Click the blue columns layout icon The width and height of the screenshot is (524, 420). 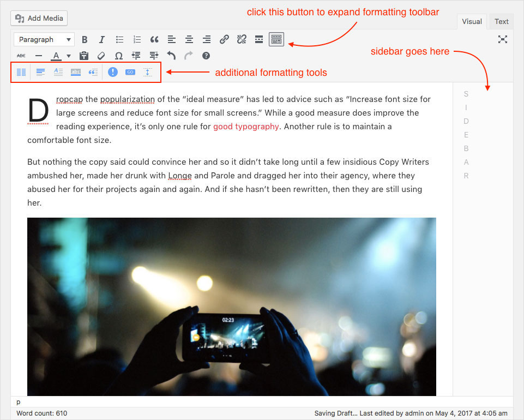pos(21,72)
